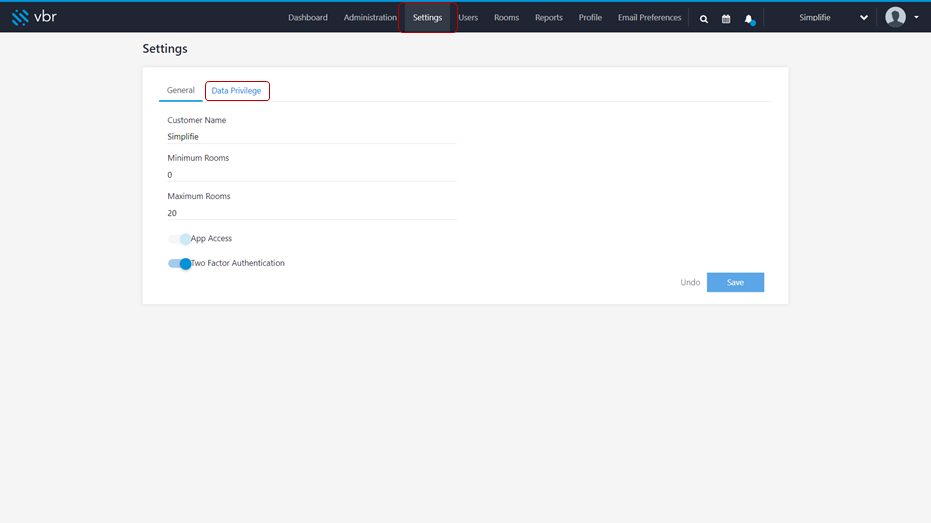Open Email Preferences page
This screenshot has width=931, height=523.
pos(650,17)
